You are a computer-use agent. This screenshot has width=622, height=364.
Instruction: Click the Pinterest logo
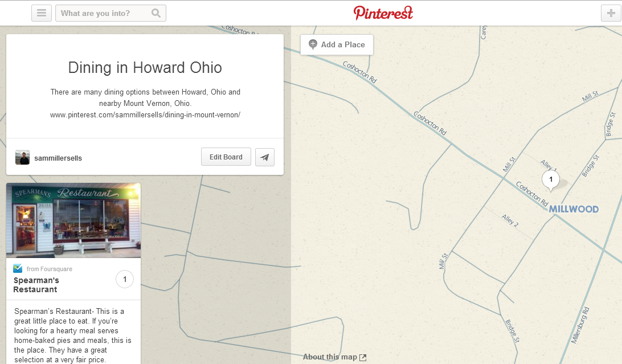click(383, 13)
